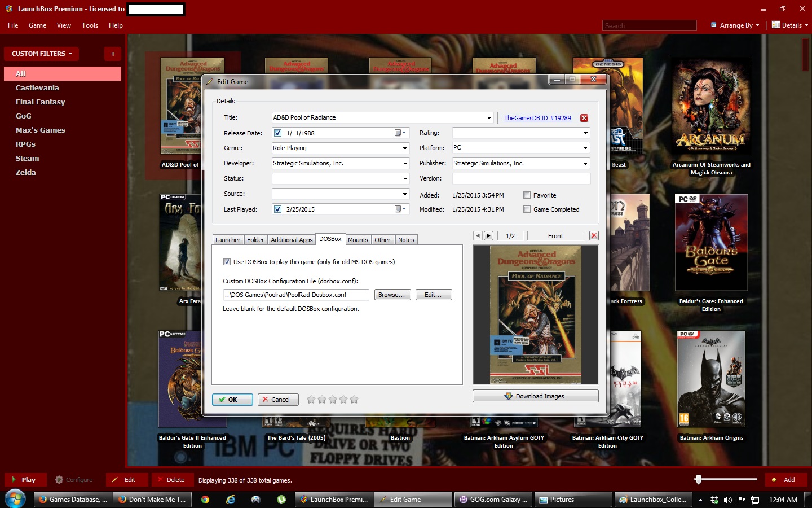Toggle Last Played checkbox
The width and height of the screenshot is (812, 508).
(x=277, y=209)
